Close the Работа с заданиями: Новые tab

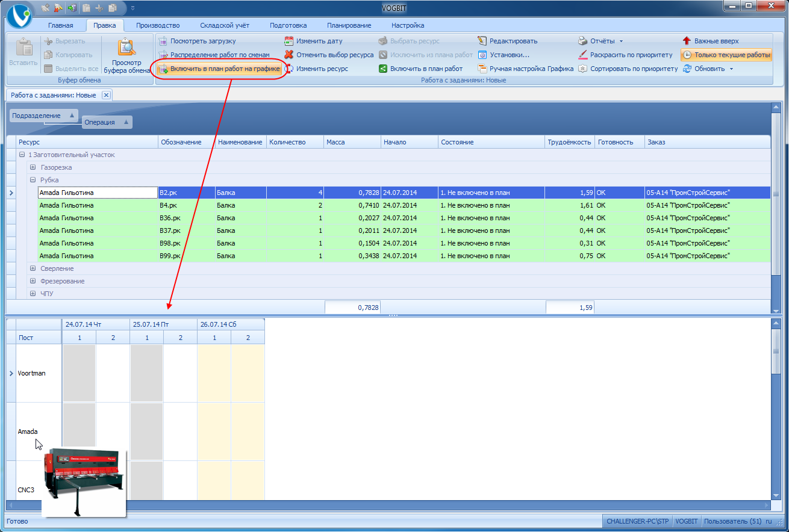click(106, 95)
